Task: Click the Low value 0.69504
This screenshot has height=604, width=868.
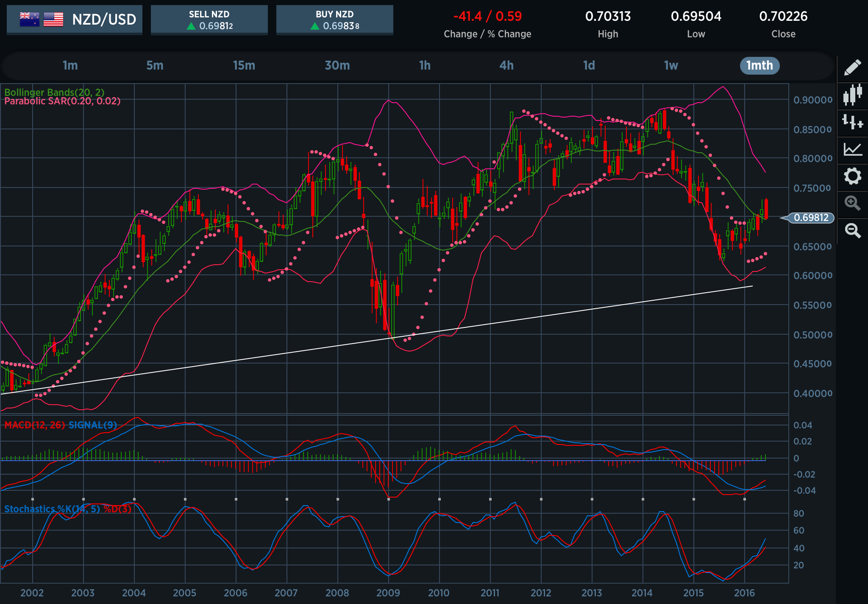Action: [696, 16]
